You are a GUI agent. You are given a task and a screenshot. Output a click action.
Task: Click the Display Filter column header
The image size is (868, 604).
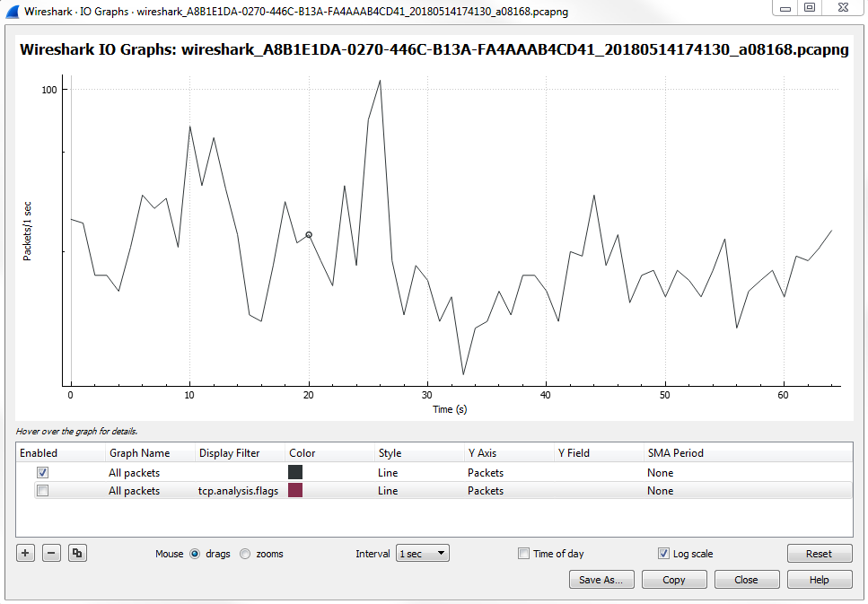click(240, 453)
